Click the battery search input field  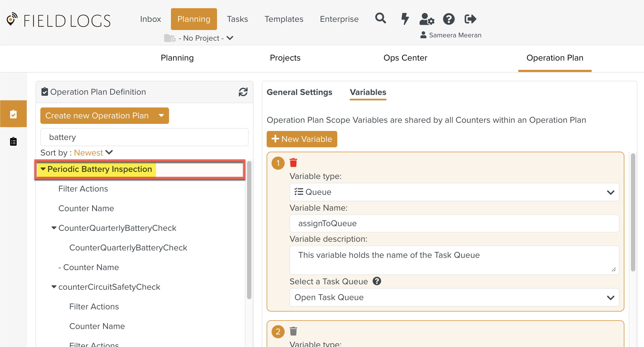click(x=144, y=137)
